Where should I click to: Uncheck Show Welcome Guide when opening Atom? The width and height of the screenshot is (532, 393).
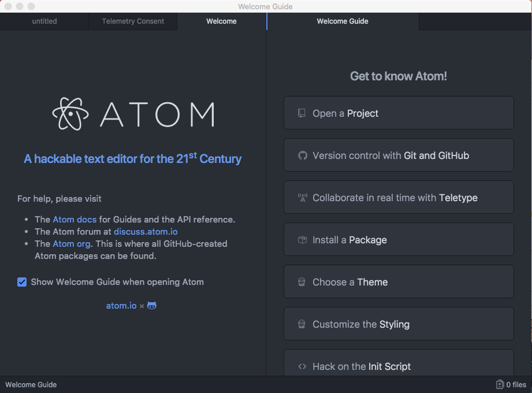click(22, 282)
